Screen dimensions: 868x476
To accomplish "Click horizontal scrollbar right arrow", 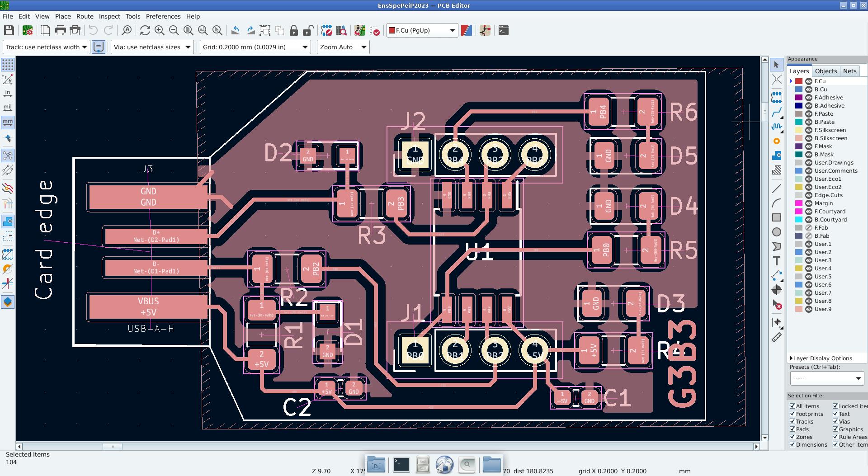I will tap(756, 447).
